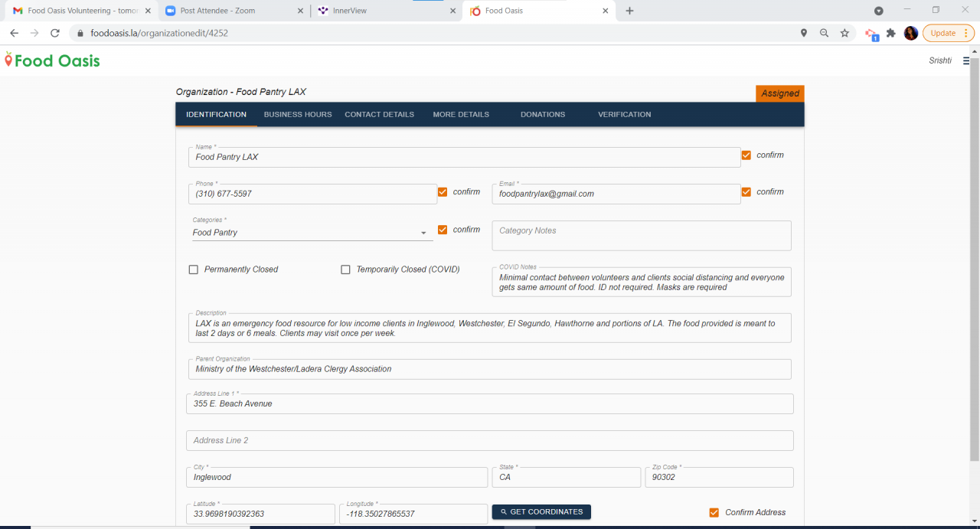
Task: Click the Category Notes field
Action: pos(642,236)
